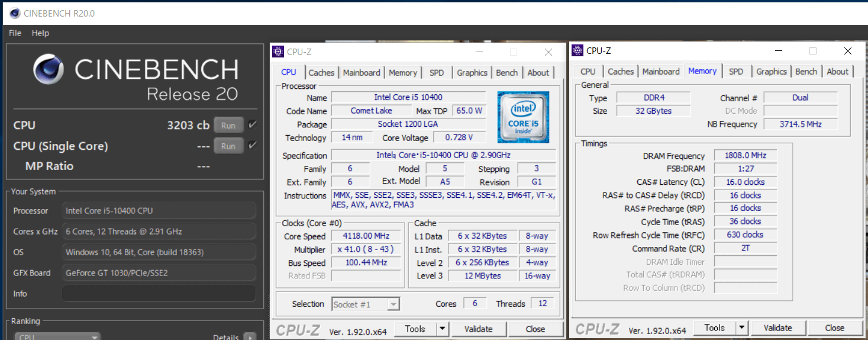This screenshot has height=340, width=868.
Task: Click Validate in left CPU-Z window
Action: click(478, 329)
